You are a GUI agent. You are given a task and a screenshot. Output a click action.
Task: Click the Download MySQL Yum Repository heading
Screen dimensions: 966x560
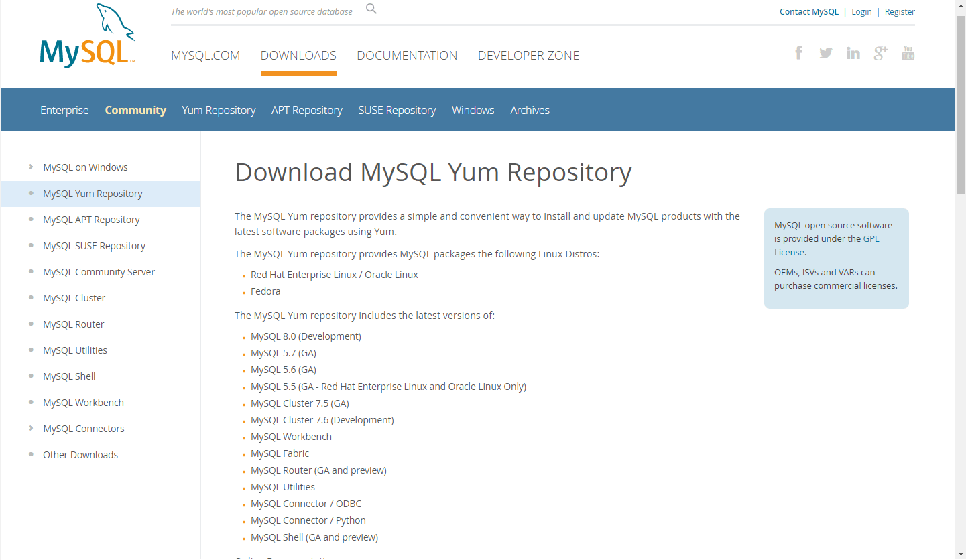433,173
